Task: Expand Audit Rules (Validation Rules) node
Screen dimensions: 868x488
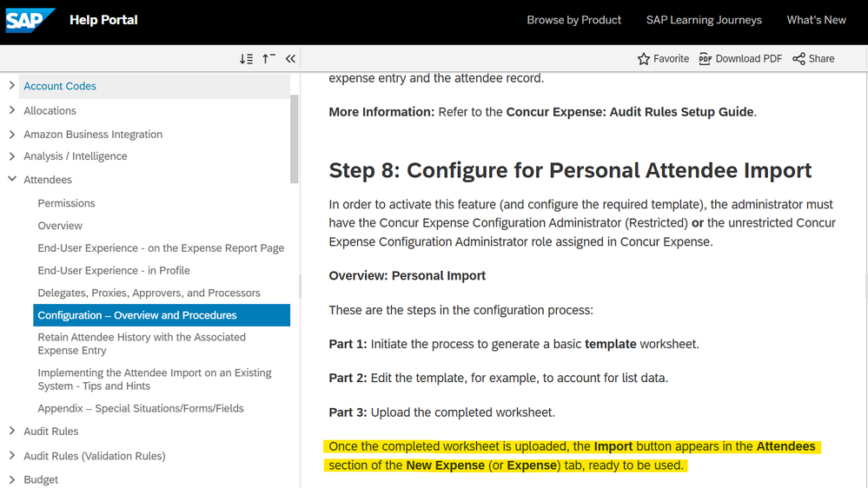Action: tap(11, 455)
